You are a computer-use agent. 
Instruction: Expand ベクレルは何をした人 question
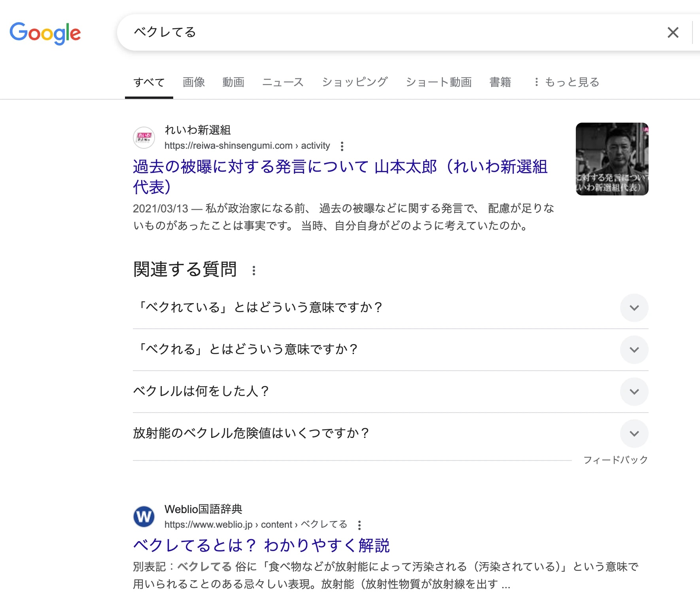pos(634,392)
